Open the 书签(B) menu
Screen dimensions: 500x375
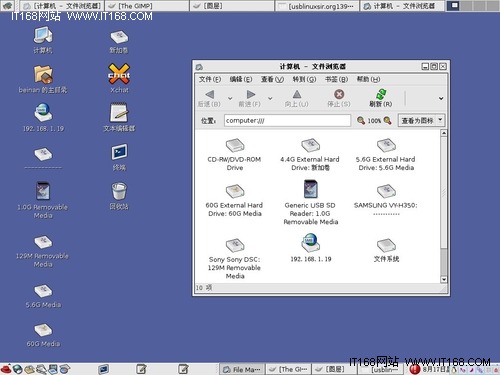tap(336, 79)
